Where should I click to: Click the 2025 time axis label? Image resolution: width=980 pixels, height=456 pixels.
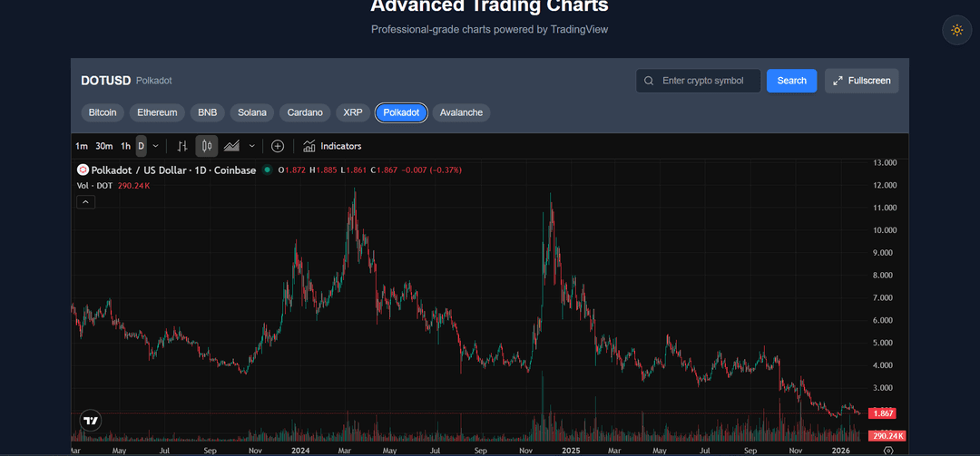coord(572,451)
